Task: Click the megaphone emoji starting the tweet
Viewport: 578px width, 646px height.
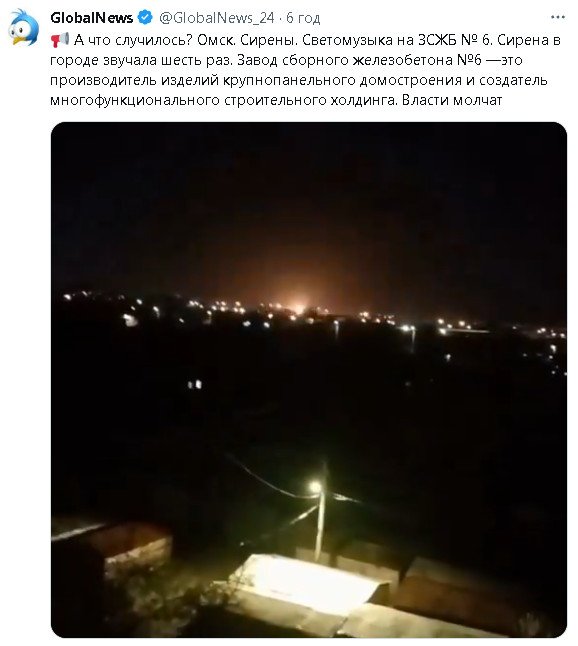Action: (x=60, y=40)
